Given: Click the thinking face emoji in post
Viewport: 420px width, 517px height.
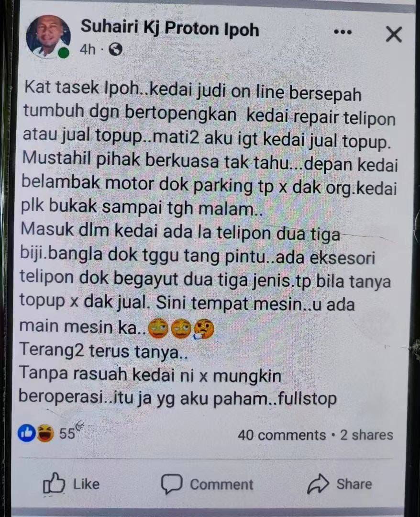Looking at the screenshot, I should [x=204, y=329].
